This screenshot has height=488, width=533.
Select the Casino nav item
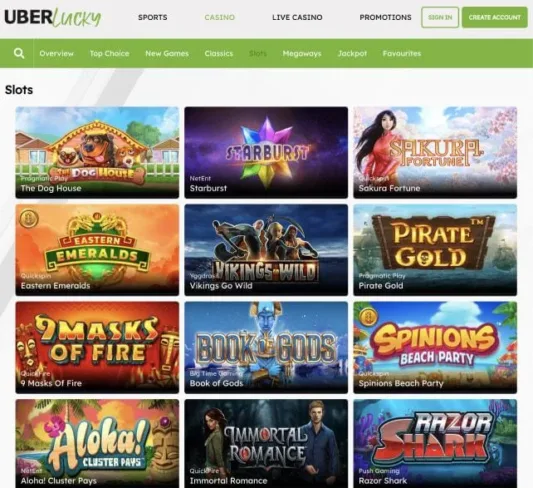click(220, 17)
